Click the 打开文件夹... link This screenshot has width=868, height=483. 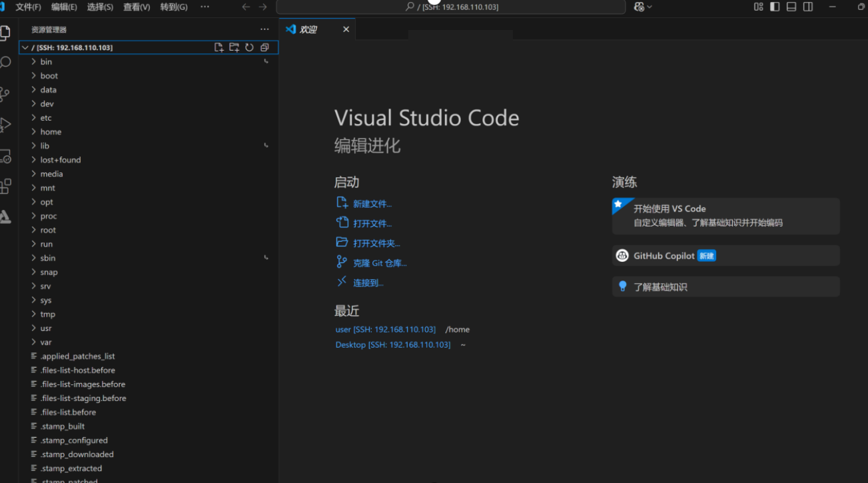pyautogui.click(x=376, y=243)
